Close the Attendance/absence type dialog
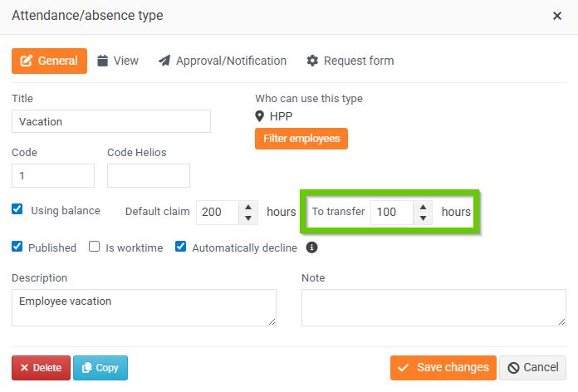Image resolution: width=578 pixels, height=392 pixels. [x=556, y=16]
